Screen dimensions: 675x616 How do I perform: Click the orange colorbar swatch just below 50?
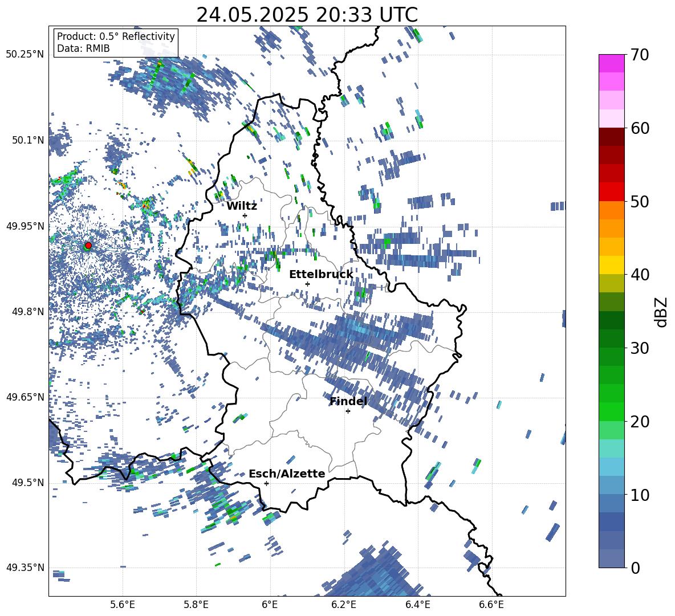(611, 210)
